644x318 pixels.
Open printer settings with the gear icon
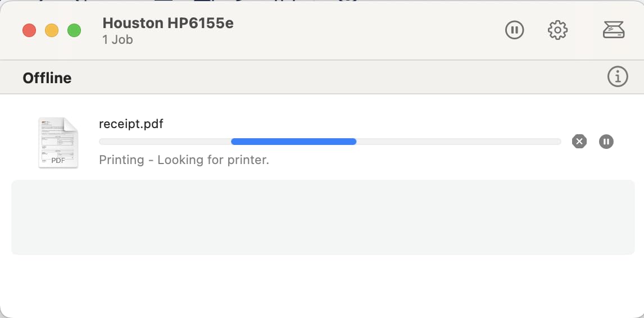[557, 30]
